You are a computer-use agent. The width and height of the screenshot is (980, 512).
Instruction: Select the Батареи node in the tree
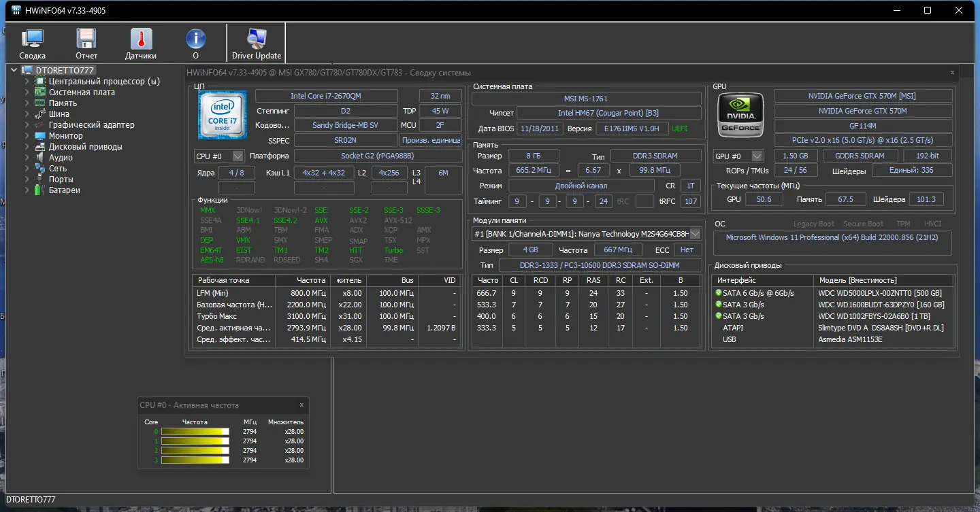[64, 190]
